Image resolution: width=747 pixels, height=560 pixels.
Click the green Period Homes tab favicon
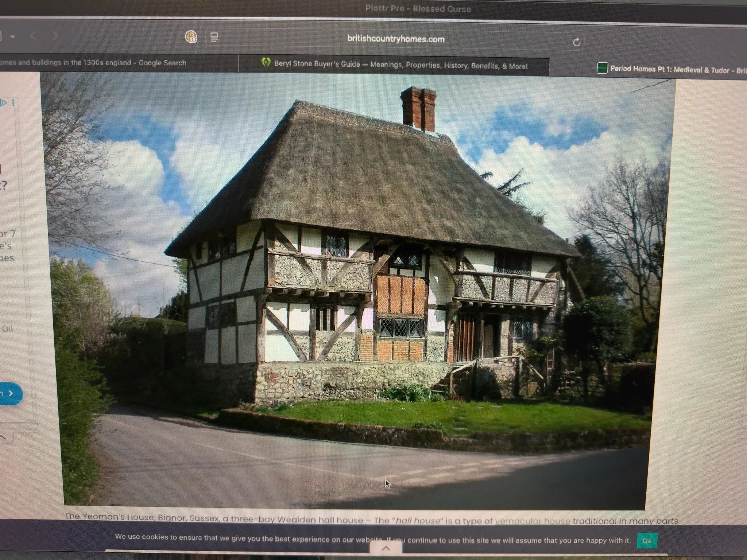(x=602, y=68)
